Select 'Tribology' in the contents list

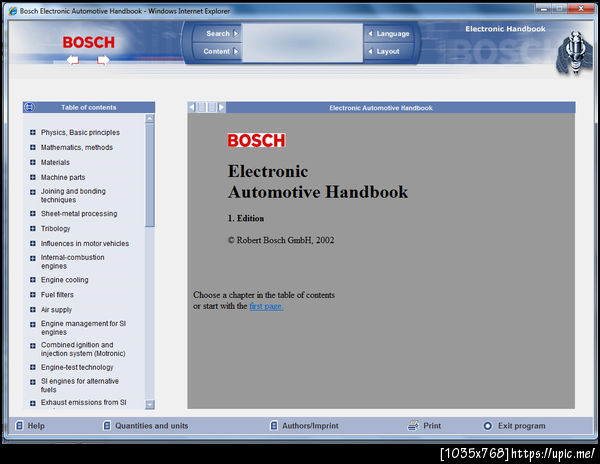click(56, 228)
